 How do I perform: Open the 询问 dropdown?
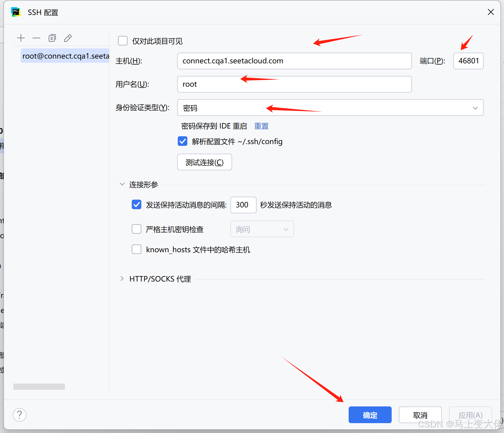[285, 229]
